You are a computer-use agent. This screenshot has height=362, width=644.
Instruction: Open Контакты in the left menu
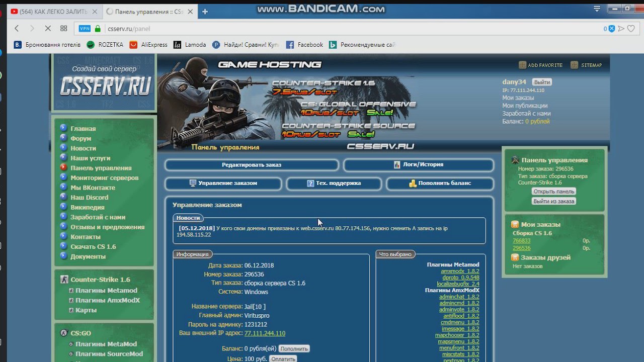(x=86, y=237)
